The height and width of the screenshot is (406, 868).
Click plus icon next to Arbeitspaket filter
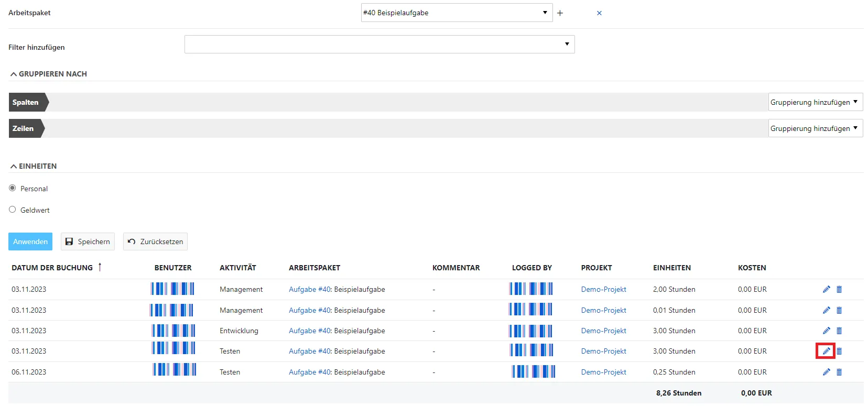pyautogui.click(x=560, y=13)
